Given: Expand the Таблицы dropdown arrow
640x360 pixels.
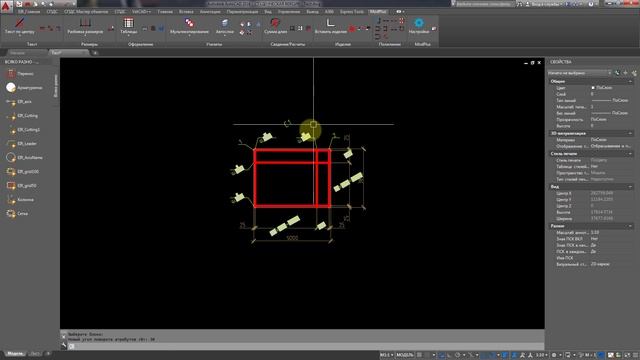Looking at the screenshot, I should click(x=129, y=36).
